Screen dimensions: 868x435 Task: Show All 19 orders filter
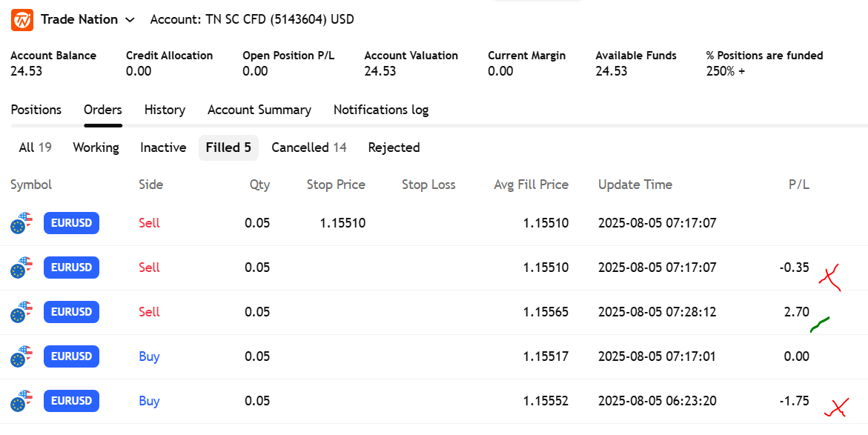coord(35,147)
